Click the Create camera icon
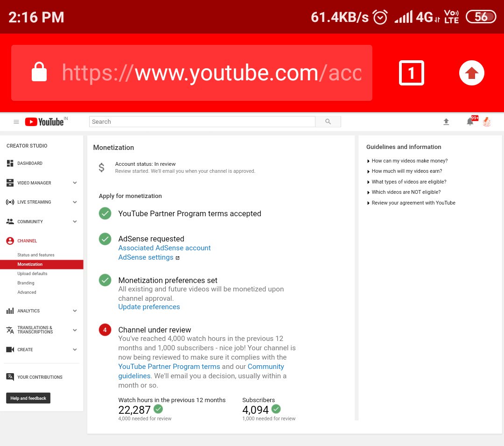The height and width of the screenshot is (446, 504). (10, 349)
